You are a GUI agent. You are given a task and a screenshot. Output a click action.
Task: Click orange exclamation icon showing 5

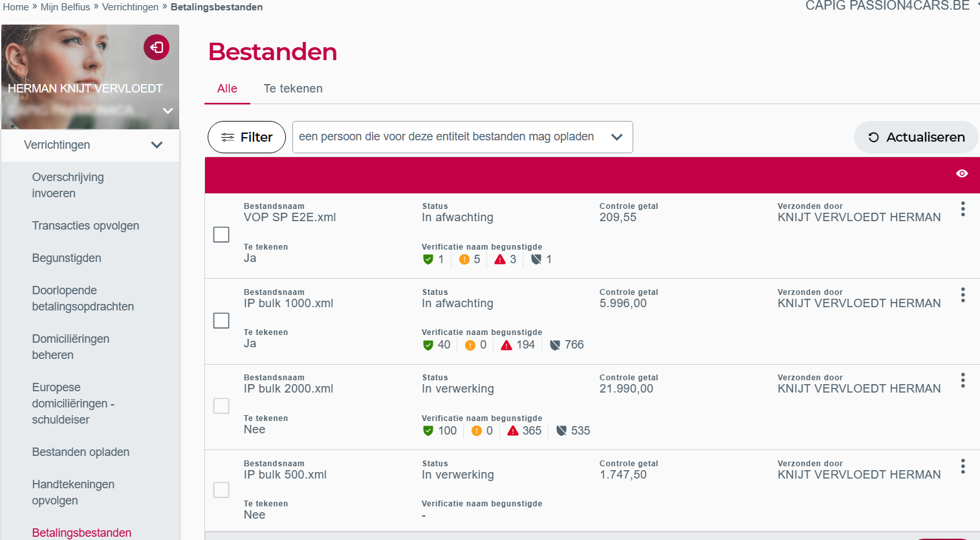tap(464, 259)
